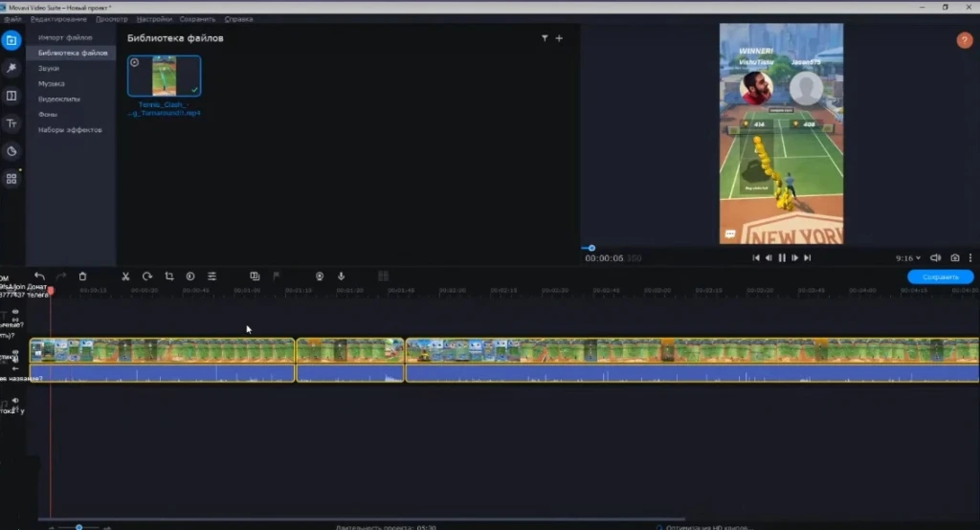This screenshot has height=530, width=980.
Task: Select the third, longest video clip
Action: (x=693, y=351)
